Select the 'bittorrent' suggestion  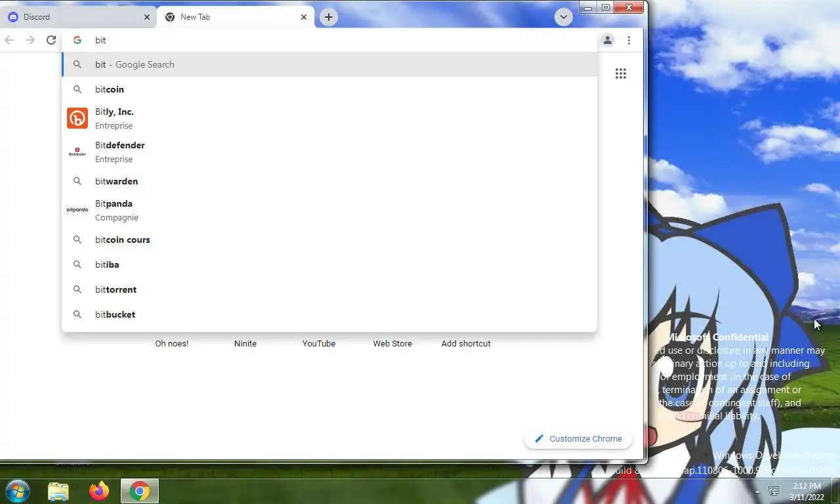coord(329,289)
